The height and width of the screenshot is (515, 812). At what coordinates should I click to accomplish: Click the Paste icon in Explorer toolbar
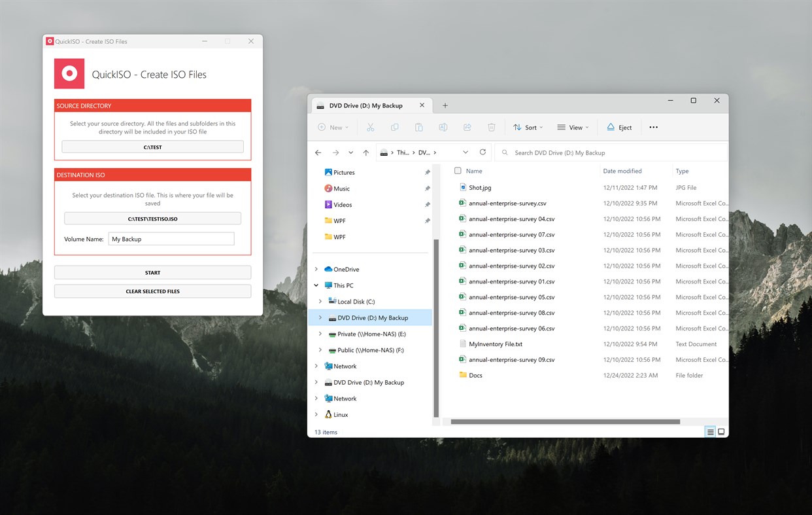pyautogui.click(x=418, y=128)
